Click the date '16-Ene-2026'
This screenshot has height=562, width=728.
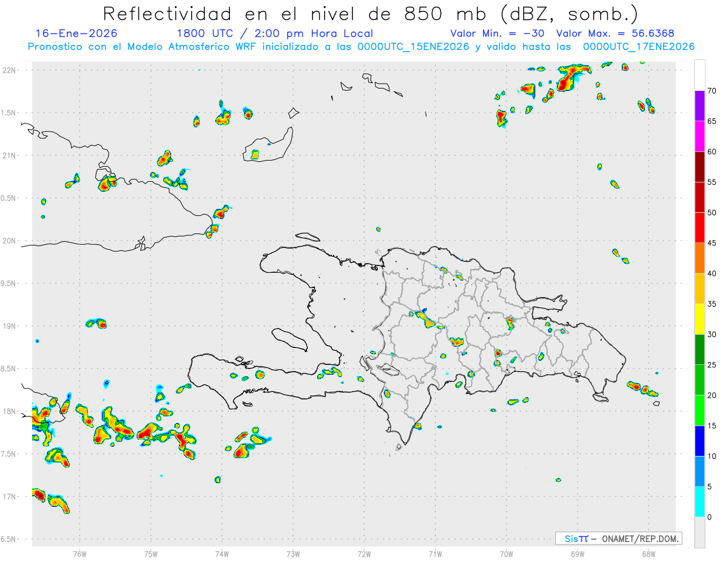76,33
